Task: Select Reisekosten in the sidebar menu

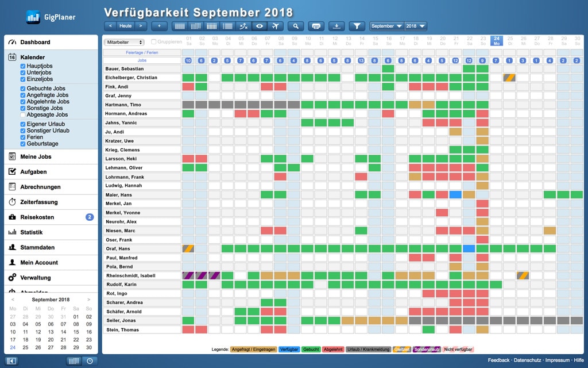Action: click(x=37, y=217)
